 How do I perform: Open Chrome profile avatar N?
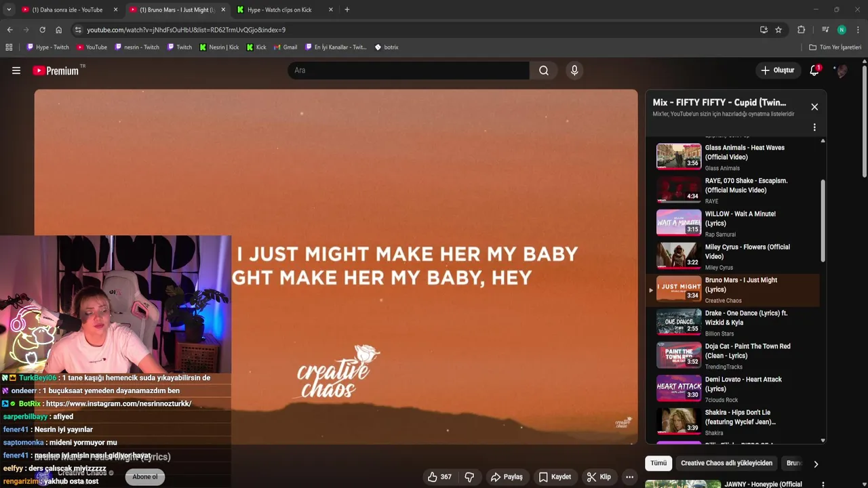pyautogui.click(x=842, y=30)
